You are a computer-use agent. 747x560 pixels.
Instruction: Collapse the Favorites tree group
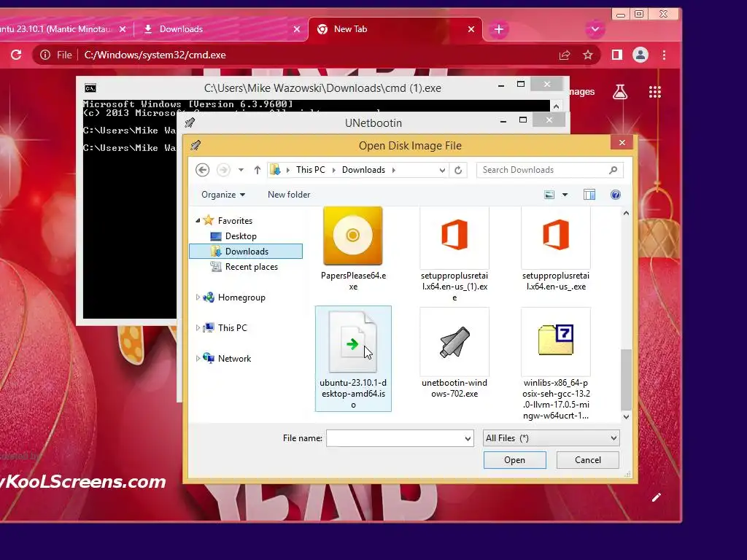point(198,220)
